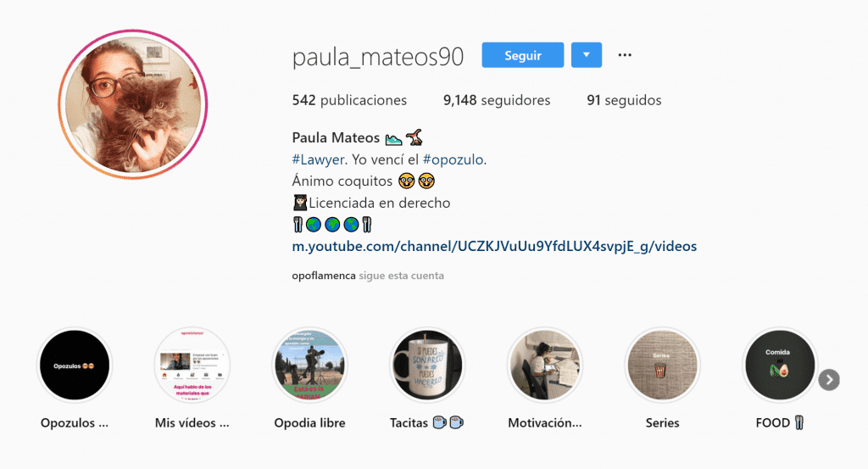868x469 pixels.
Task: View the Motivación highlight circle
Action: 545,365
